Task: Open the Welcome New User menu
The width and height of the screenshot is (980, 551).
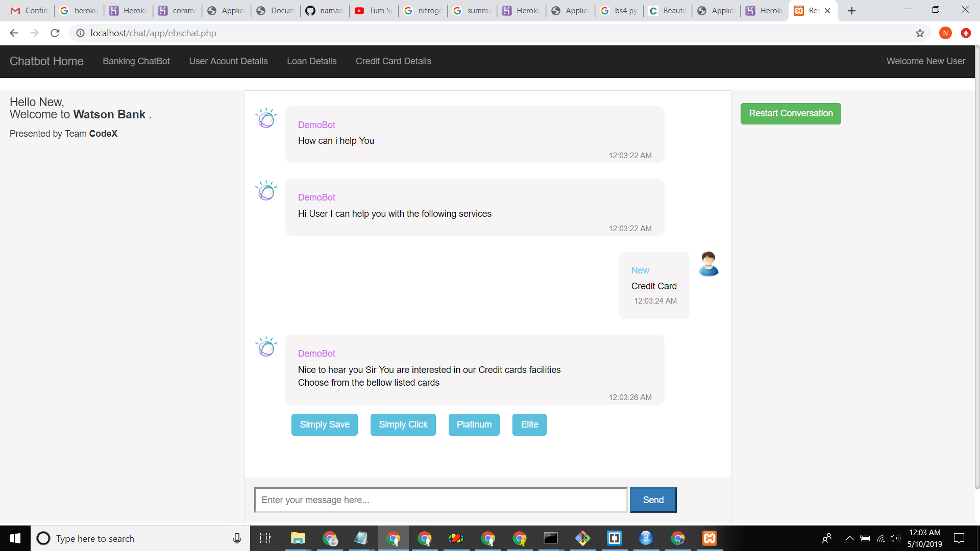Action: point(925,61)
